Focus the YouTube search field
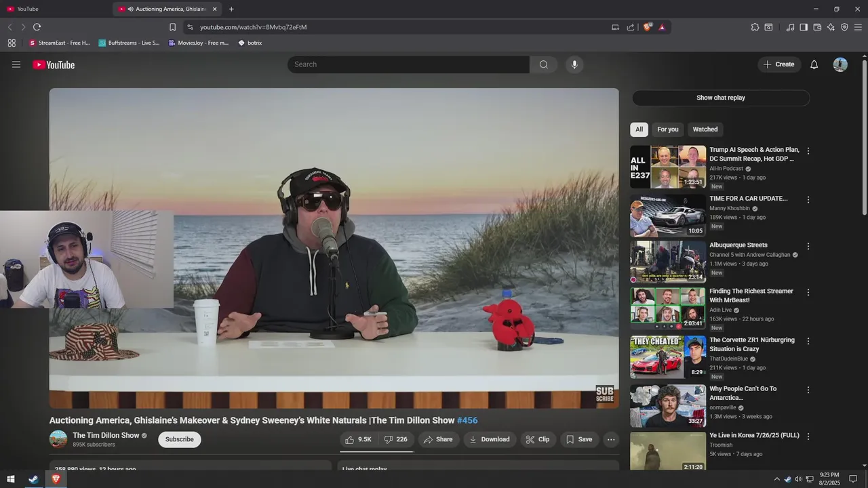Viewport: 868px width, 488px height. click(x=408, y=64)
